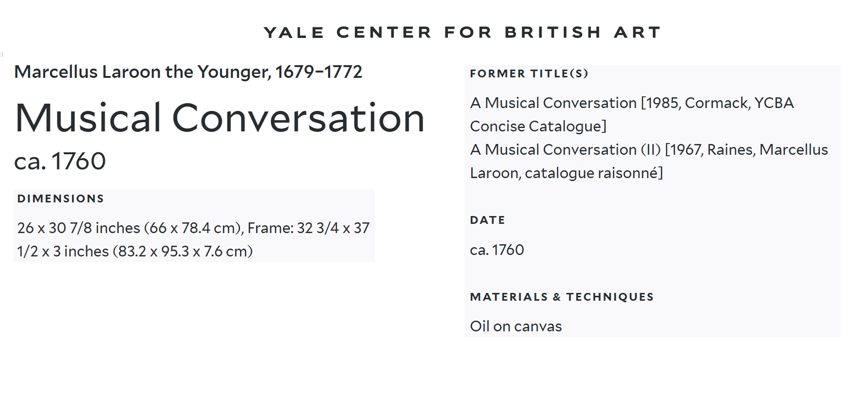Select former title A Musical Conversation (II)

(565, 150)
